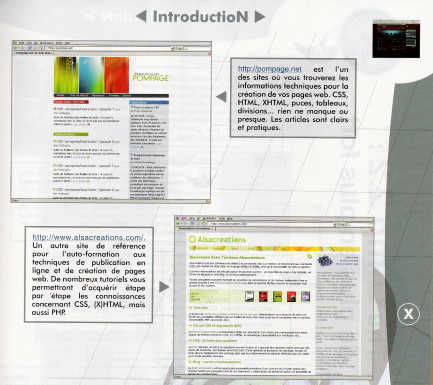Click the right arrow beside the Introduction title
The height and width of the screenshot is (385, 433).
pyautogui.click(x=260, y=16)
